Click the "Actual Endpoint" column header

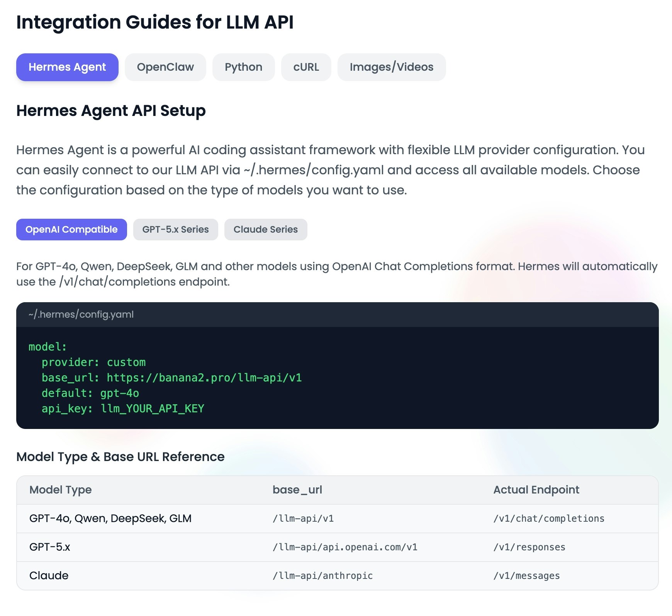[x=536, y=490]
